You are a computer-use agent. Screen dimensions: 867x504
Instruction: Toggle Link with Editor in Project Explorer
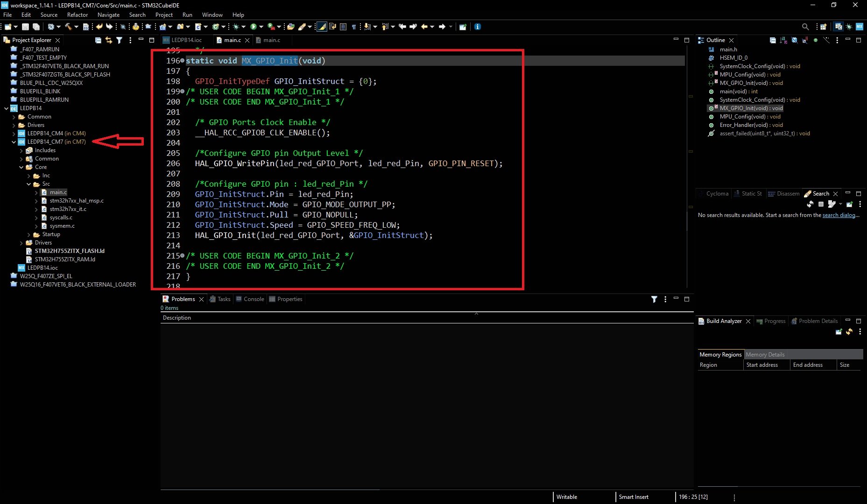[109, 40]
